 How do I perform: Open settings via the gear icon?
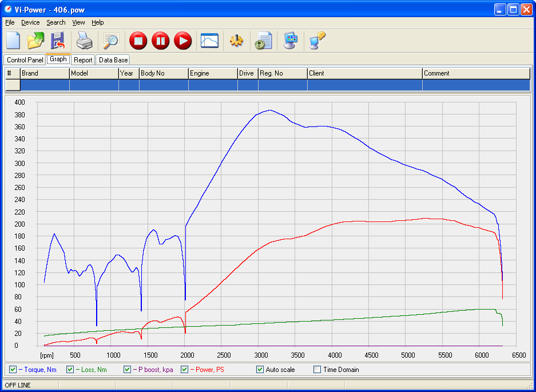click(236, 41)
